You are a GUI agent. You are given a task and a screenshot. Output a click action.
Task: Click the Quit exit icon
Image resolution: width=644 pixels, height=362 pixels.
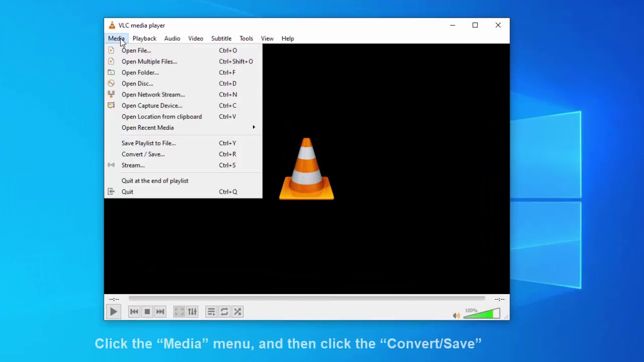(111, 192)
